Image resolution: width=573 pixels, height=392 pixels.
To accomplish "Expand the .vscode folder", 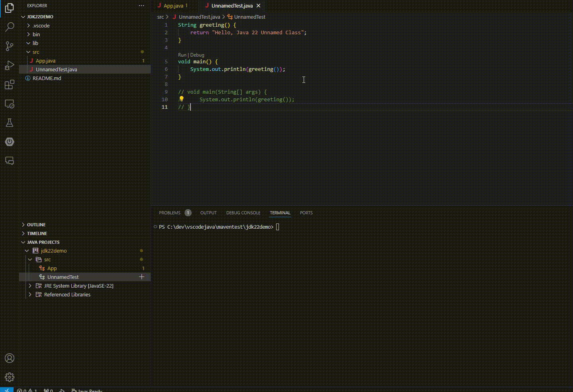I will [x=41, y=25].
